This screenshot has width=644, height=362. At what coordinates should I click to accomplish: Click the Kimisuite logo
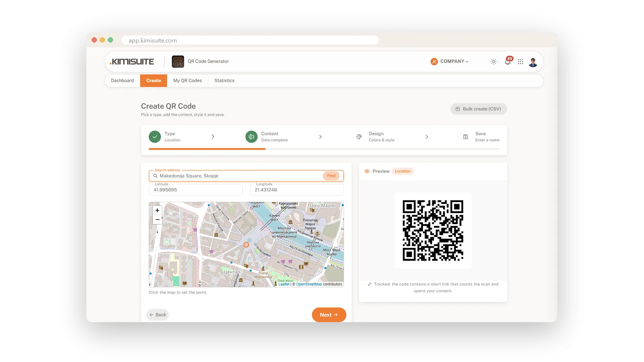[132, 62]
